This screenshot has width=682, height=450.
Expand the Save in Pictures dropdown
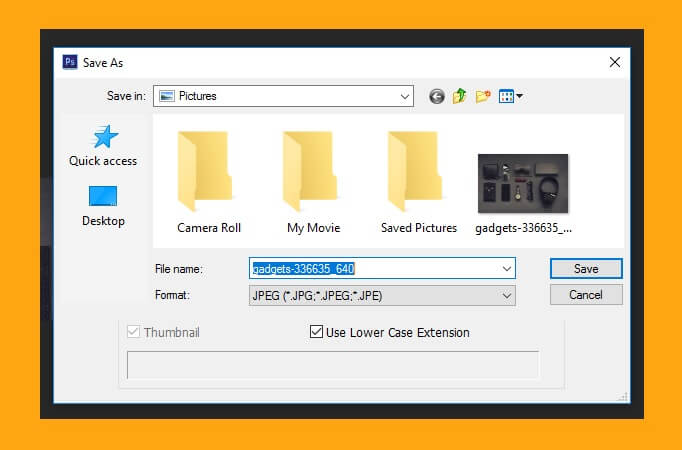click(x=405, y=97)
